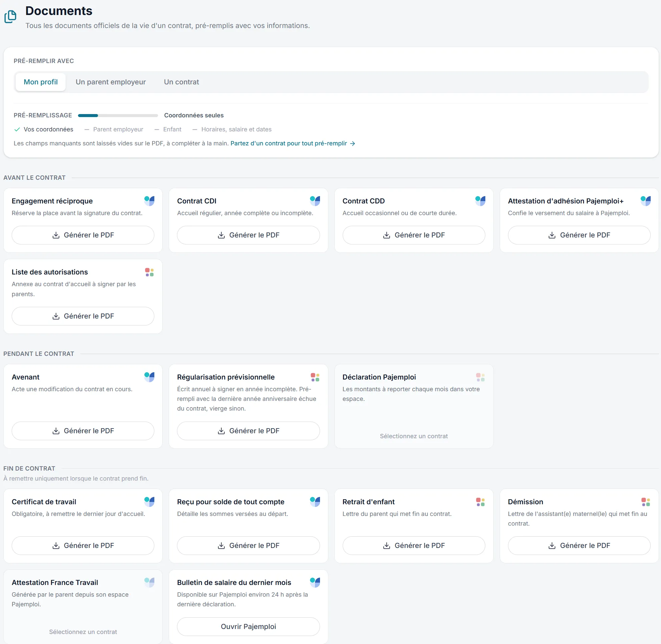This screenshot has height=644, width=661.
Task: Click the logo icon on Engagement réciproque card
Action: point(149,201)
